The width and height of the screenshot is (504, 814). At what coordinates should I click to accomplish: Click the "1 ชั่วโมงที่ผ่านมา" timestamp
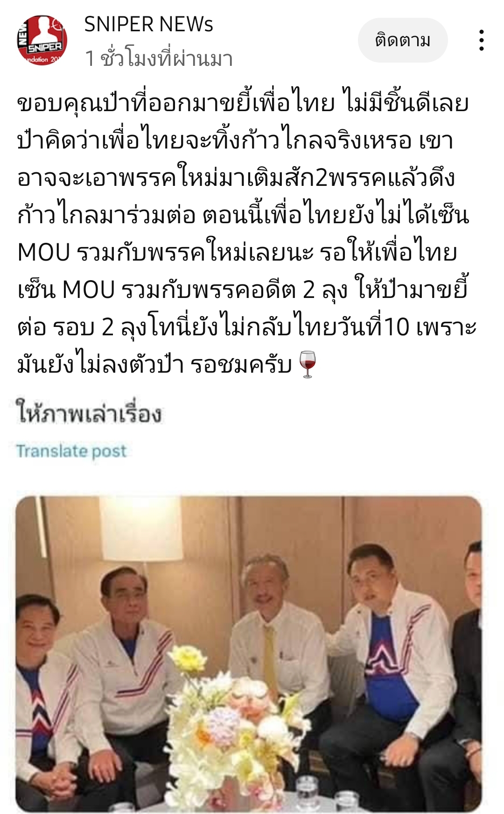coord(159,58)
